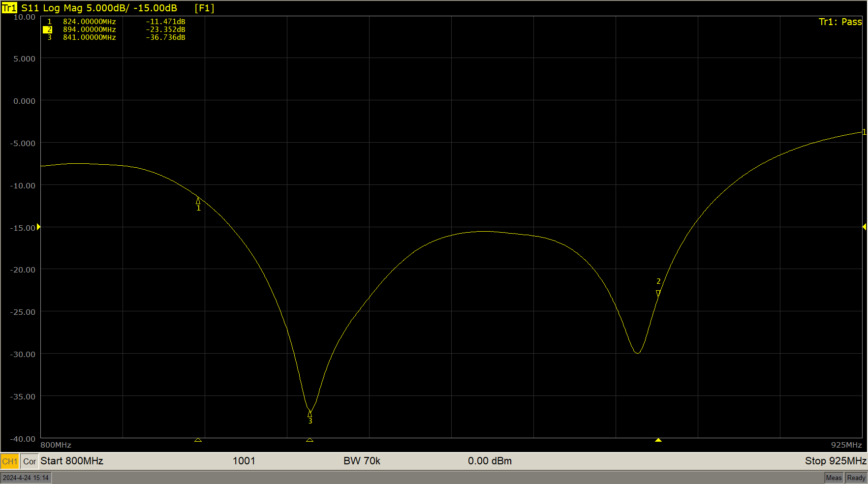Click the Start 800MHz frequency field
The width and height of the screenshot is (868, 484).
click(72, 461)
